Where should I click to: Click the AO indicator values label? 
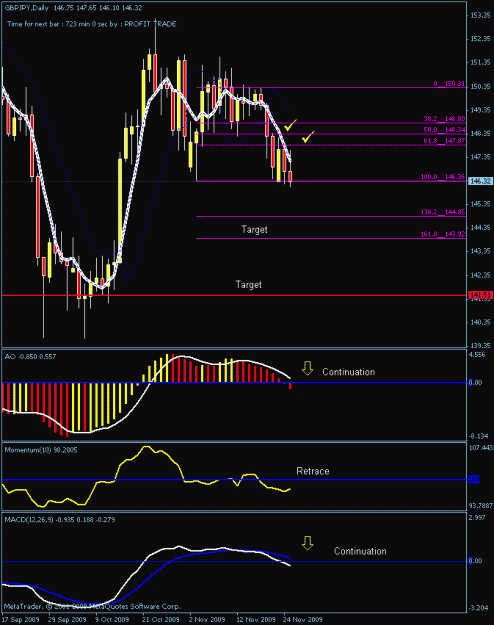tap(30, 357)
